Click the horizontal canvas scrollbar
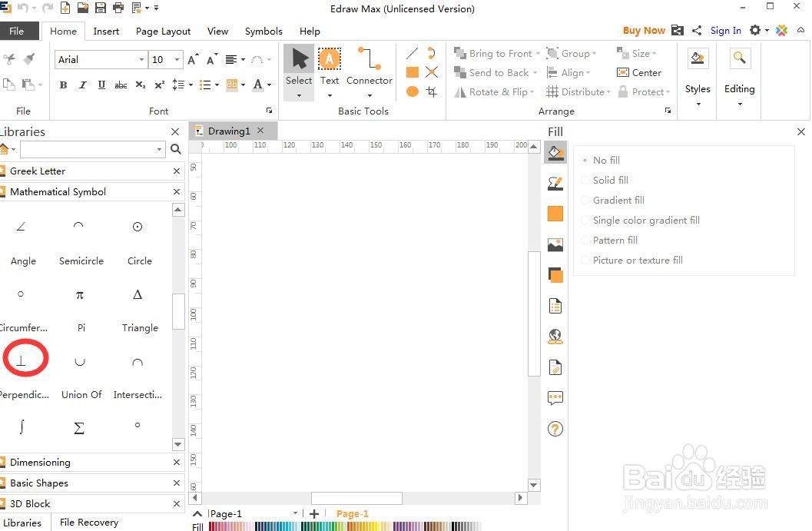The width and height of the screenshot is (812, 531). coord(356,498)
